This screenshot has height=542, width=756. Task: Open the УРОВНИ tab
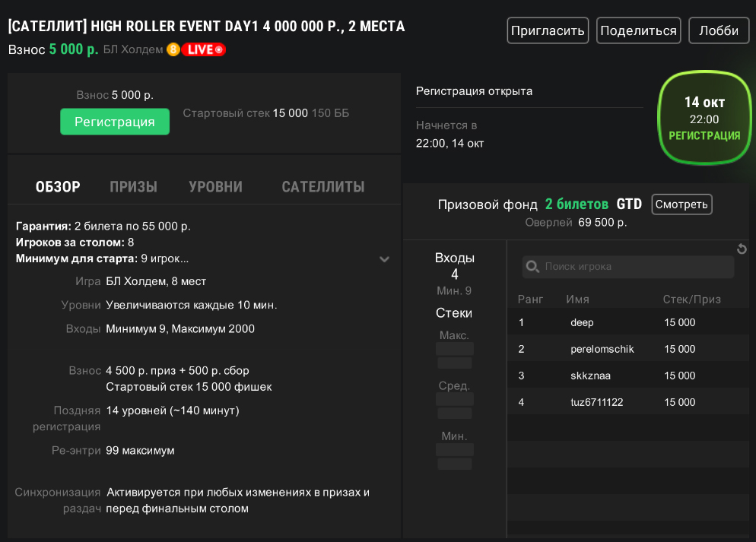coord(215,187)
